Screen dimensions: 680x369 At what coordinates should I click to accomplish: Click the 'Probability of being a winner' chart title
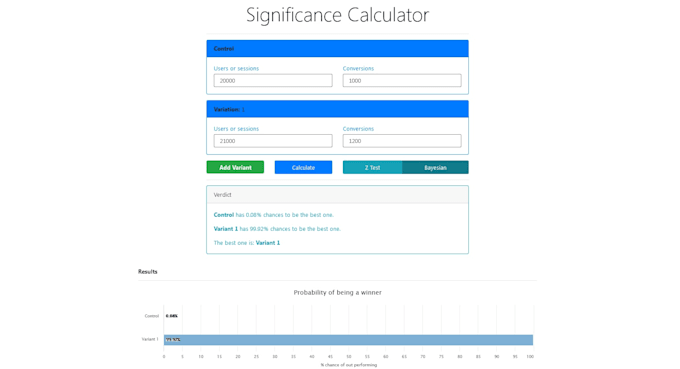click(337, 292)
